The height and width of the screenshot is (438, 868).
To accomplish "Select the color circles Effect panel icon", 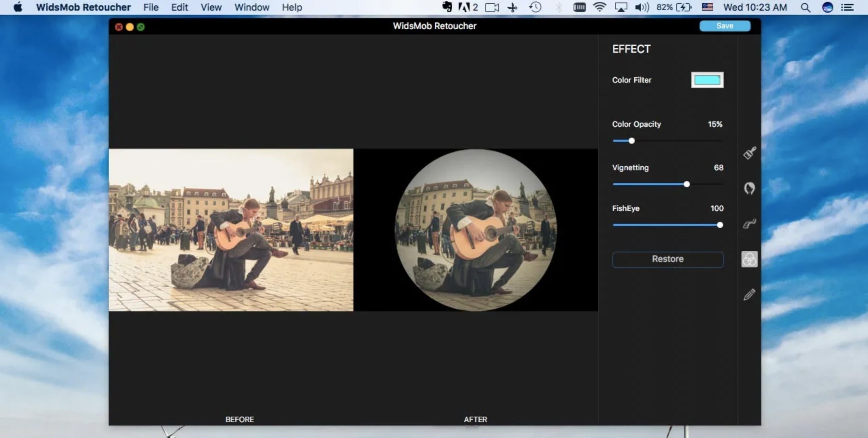I will [x=749, y=260].
